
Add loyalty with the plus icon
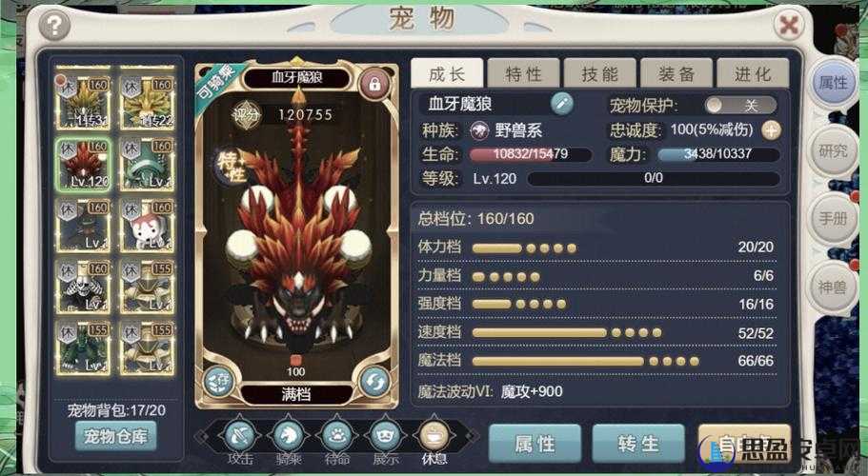click(771, 130)
